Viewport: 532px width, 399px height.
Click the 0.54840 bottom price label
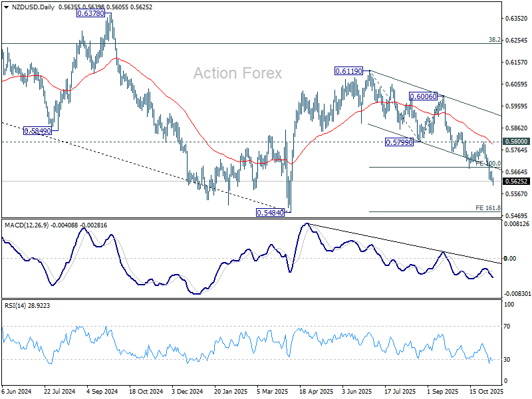(x=270, y=213)
